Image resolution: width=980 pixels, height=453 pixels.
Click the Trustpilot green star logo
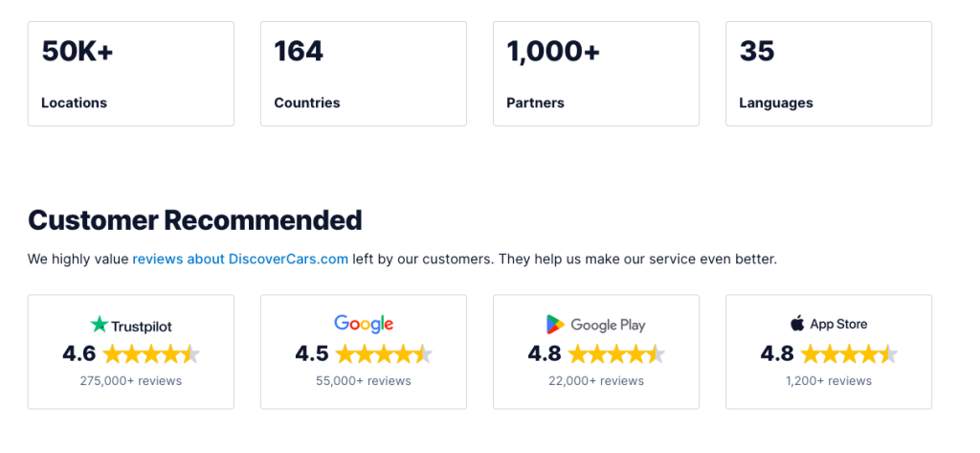(x=100, y=324)
